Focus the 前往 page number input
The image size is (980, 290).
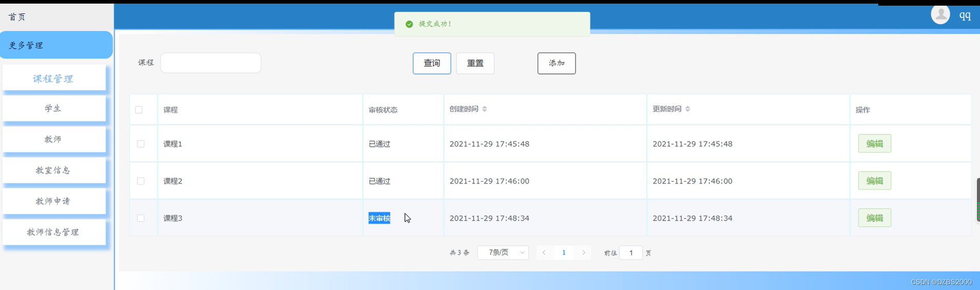(631, 252)
